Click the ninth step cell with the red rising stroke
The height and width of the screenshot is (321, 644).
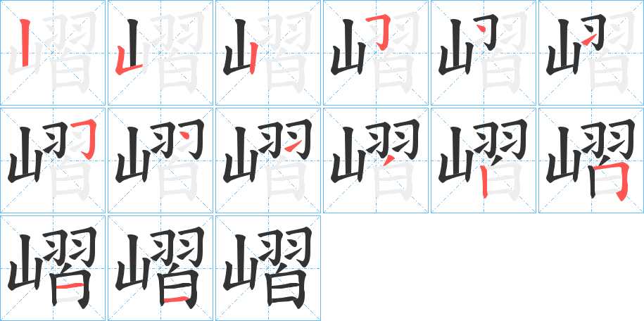(268, 160)
